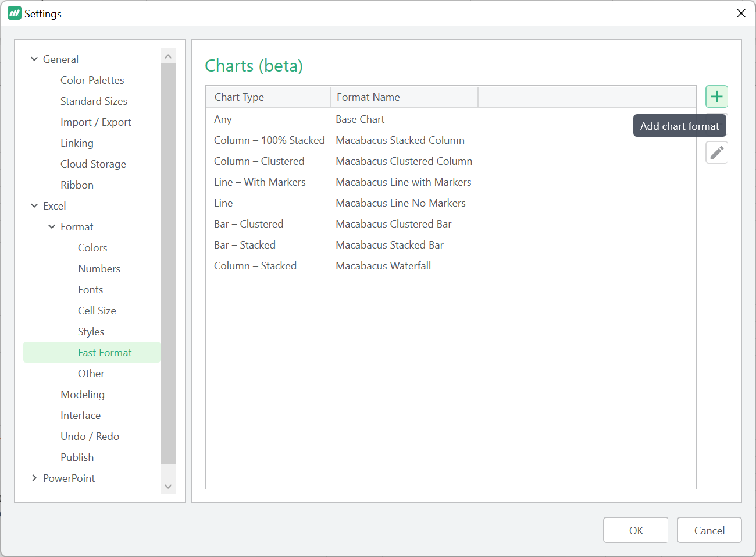The height and width of the screenshot is (557, 756).
Task: Sort by Chart Type column header
Action: (x=268, y=97)
